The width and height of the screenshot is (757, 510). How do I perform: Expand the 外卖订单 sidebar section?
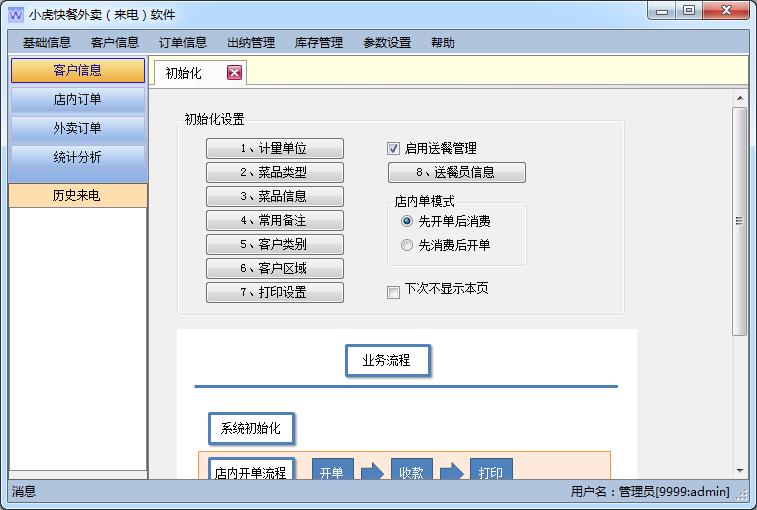78,129
